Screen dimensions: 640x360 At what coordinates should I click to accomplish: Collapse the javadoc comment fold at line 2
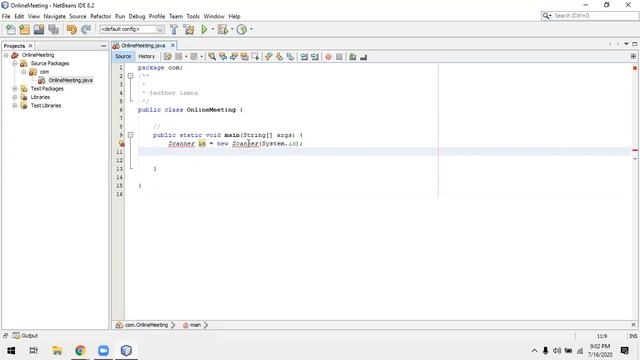(131, 76)
